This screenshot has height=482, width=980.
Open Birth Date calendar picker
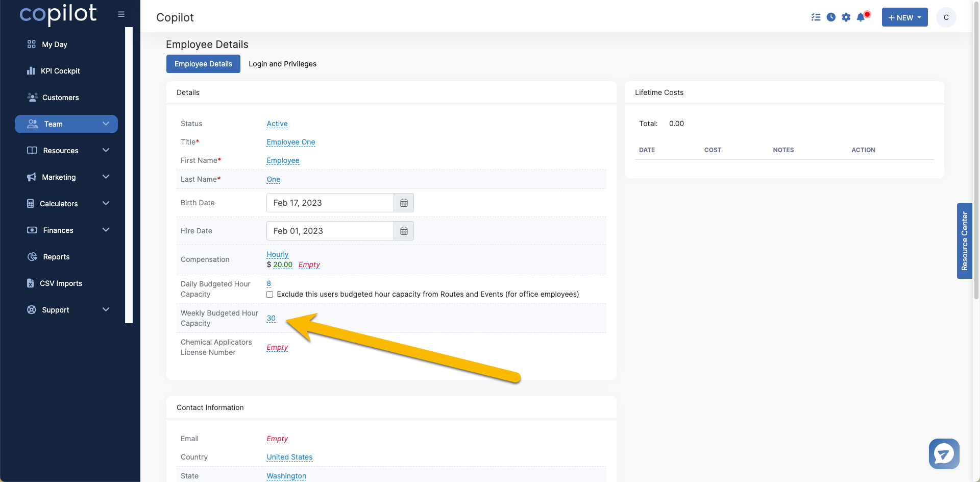[x=404, y=203]
